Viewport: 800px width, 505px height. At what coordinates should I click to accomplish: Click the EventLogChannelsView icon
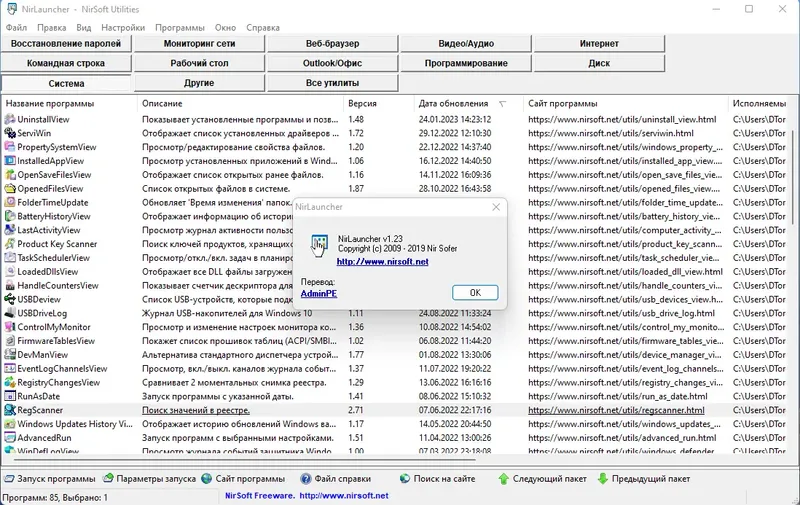coord(10,368)
